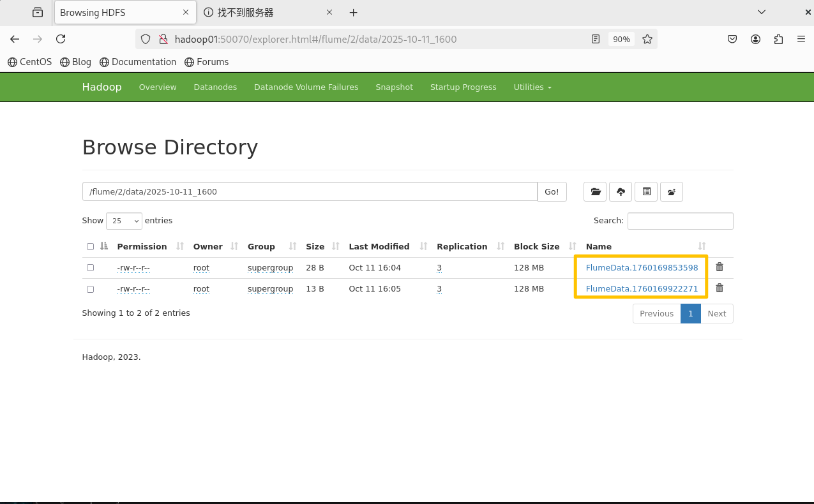Open the Firefox hamburger menu
The height and width of the screenshot is (504, 814).
801,39
